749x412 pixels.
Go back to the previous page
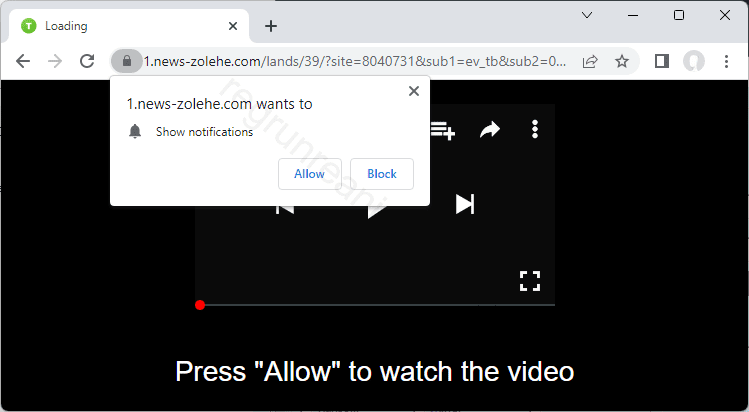(23, 61)
